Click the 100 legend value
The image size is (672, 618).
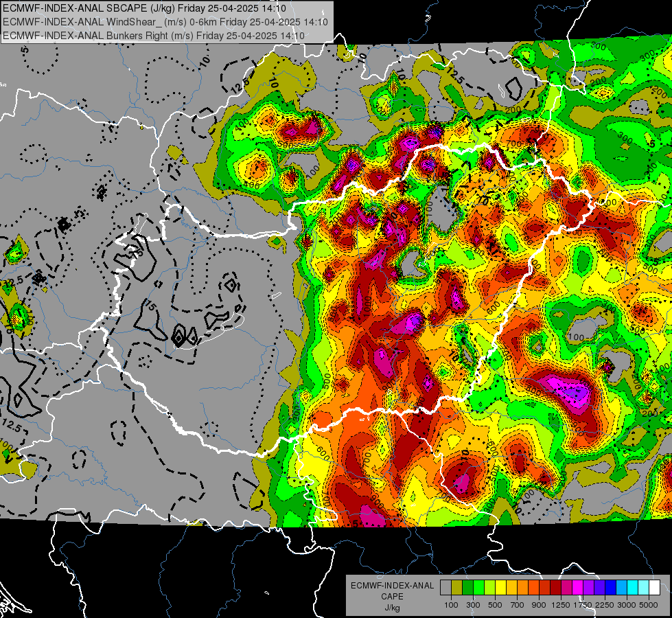point(451,605)
